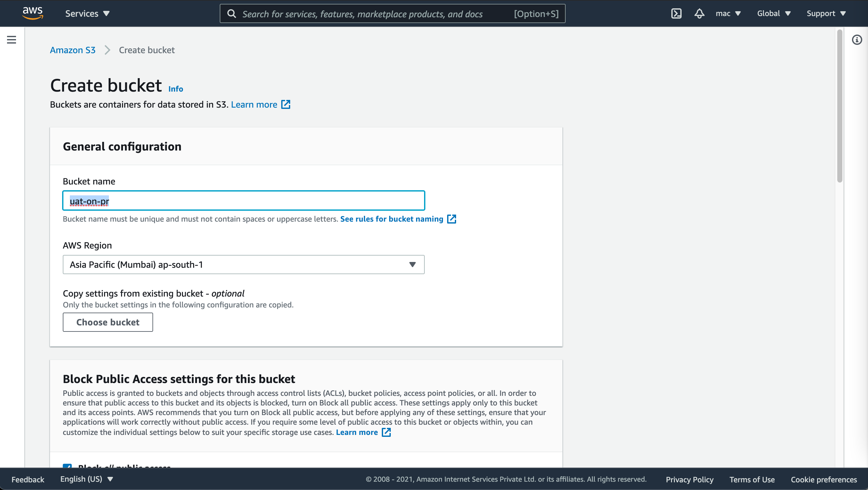Open Learn more about buckets link

254,104
